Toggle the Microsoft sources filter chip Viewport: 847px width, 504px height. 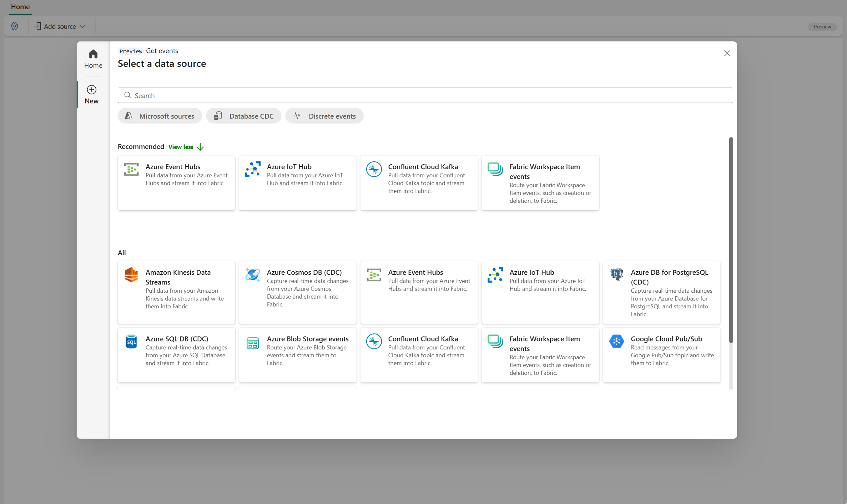pos(160,116)
